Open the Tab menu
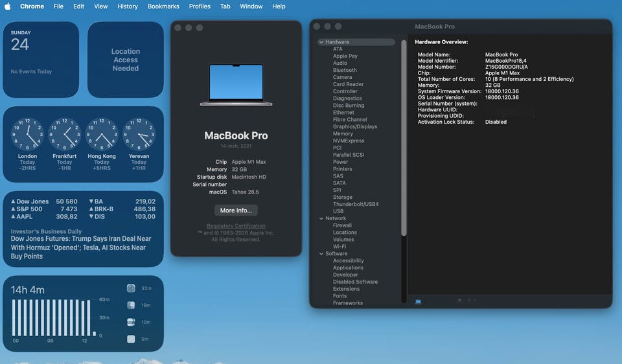The height and width of the screenshot is (364, 622). [225, 6]
